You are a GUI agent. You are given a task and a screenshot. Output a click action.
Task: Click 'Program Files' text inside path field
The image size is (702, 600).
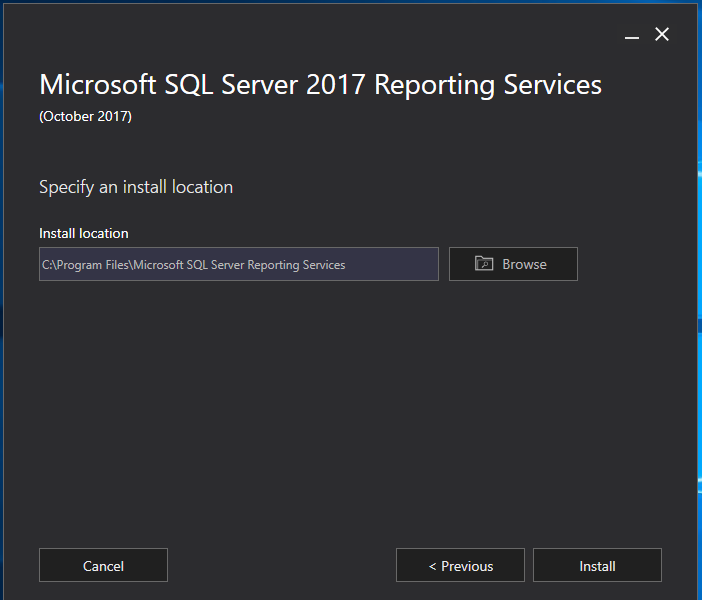93,265
